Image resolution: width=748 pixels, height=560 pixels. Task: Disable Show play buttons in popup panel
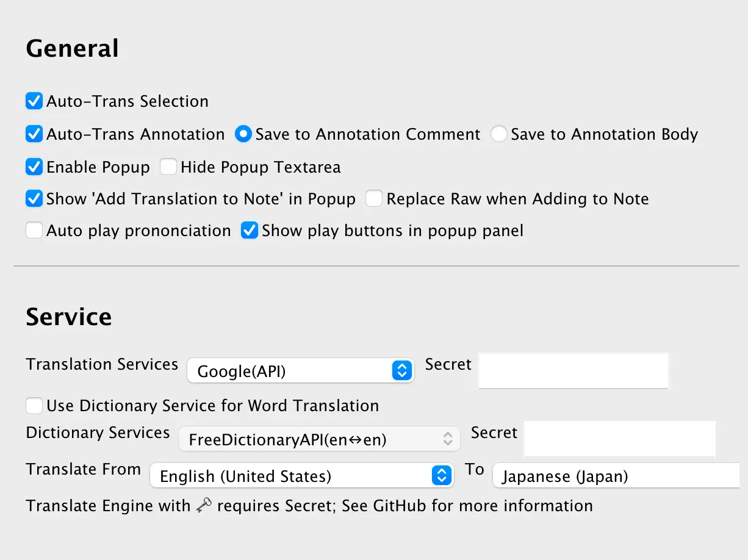pos(250,231)
